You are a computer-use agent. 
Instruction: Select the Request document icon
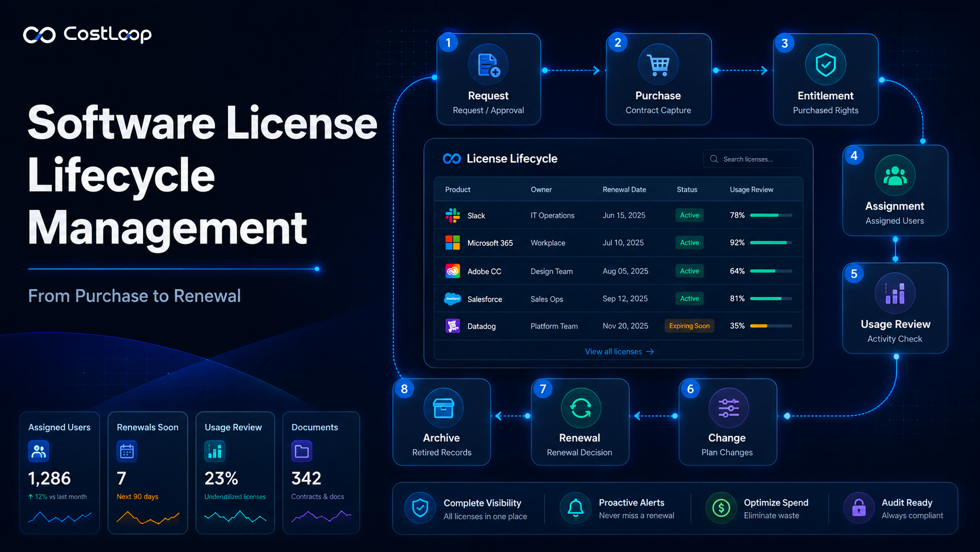(488, 65)
